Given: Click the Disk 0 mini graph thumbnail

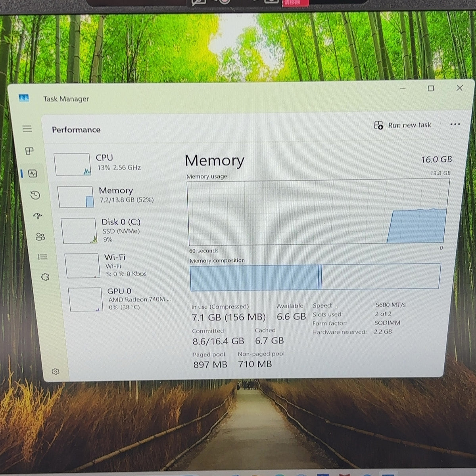Looking at the screenshot, I should pos(79,231).
